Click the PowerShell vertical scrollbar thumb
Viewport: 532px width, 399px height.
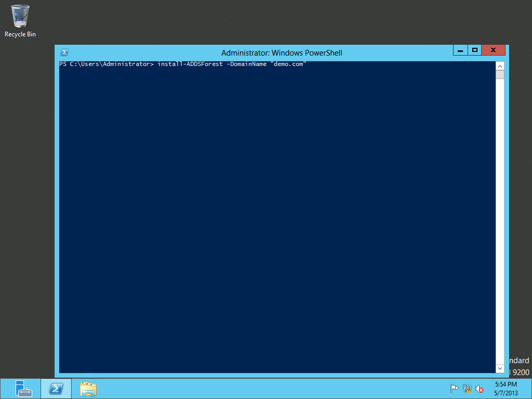[500, 75]
